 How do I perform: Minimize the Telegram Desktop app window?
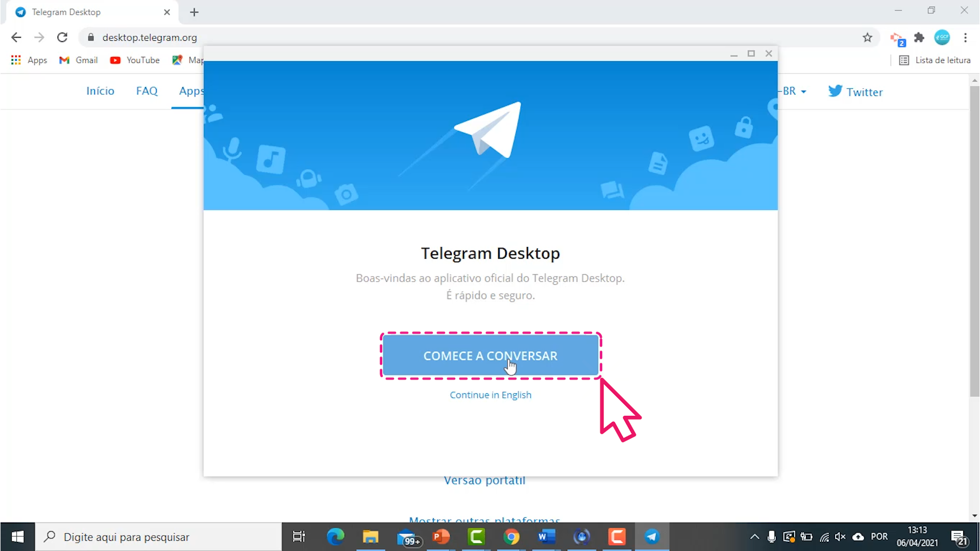(733, 54)
